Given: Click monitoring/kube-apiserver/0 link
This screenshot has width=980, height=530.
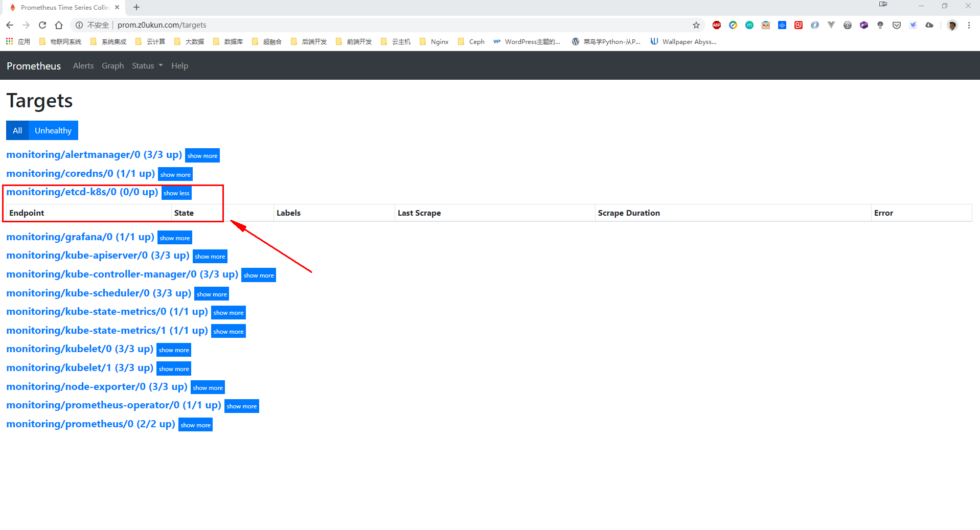Looking at the screenshot, I should [98, 255].
